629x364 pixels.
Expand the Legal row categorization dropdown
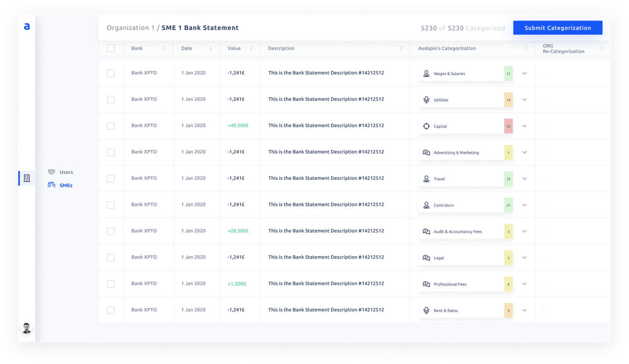(524, 257)
